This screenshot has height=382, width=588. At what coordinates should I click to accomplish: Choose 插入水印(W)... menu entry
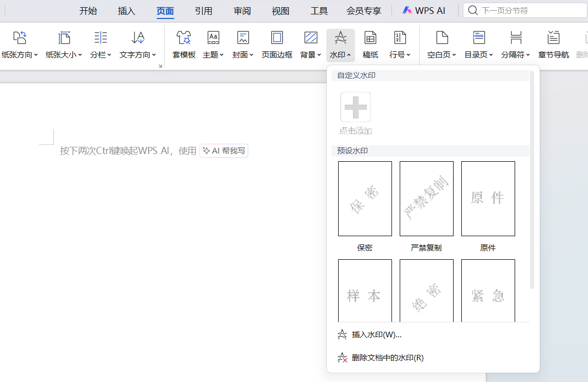[x=377, y=335]
